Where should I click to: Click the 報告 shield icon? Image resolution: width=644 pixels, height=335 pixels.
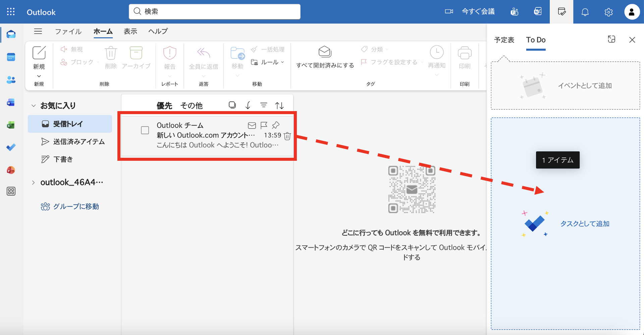[170, 53]
